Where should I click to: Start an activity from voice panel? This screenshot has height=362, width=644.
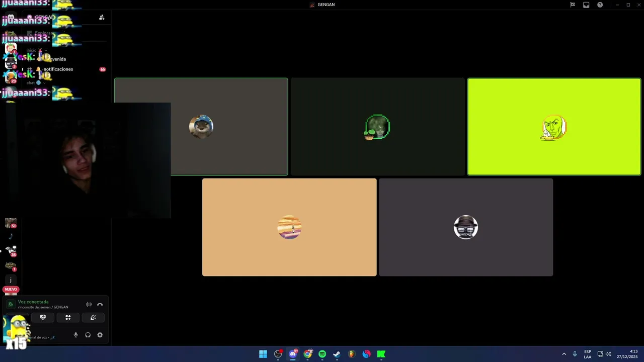pyautogui.click(x=68, y=317)
